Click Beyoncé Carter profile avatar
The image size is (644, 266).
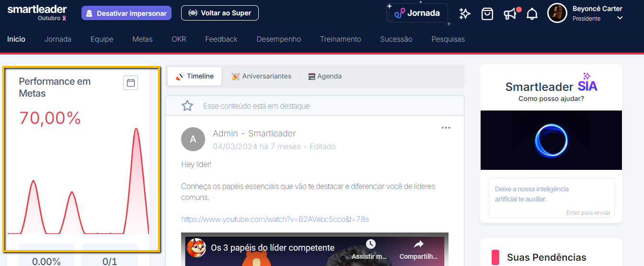click(557, 13)
